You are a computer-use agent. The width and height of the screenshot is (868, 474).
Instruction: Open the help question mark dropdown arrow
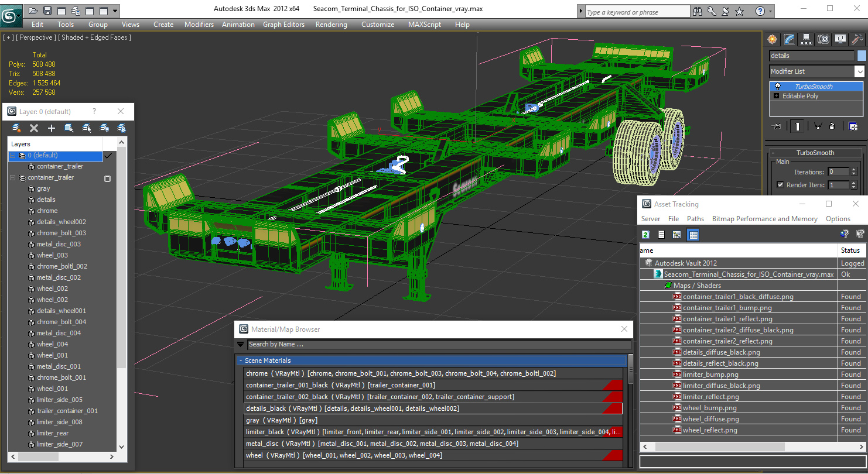point(770,11)
